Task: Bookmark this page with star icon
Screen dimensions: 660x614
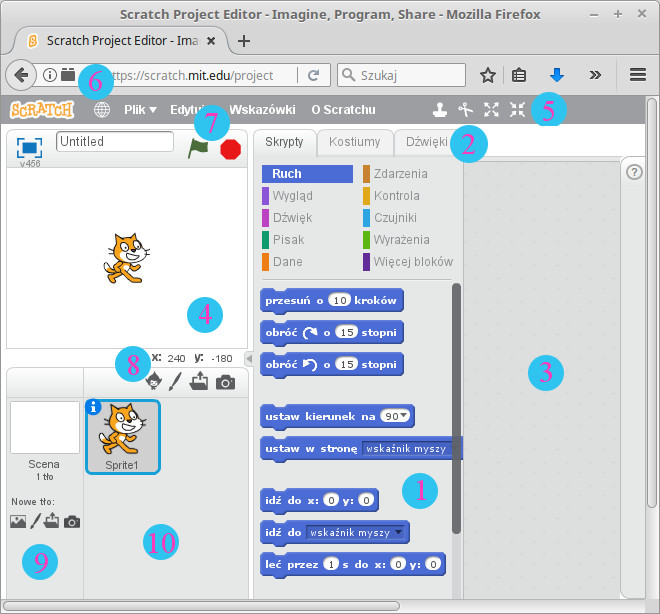Action: coord(488,75)
